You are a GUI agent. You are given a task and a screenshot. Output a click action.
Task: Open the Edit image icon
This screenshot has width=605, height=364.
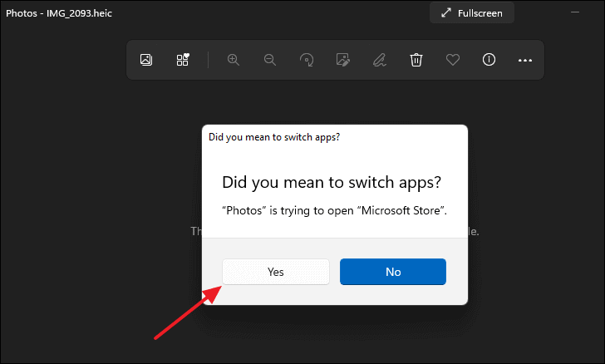342,60
